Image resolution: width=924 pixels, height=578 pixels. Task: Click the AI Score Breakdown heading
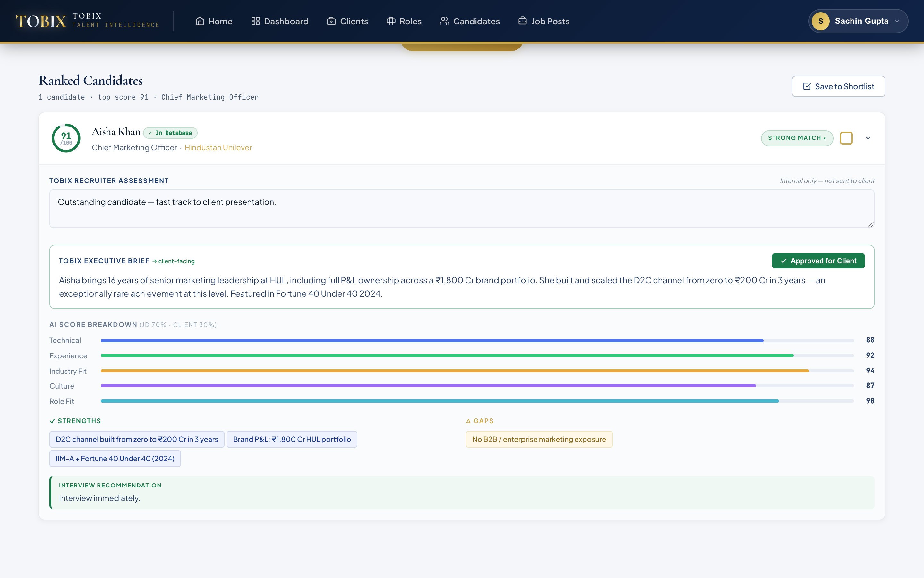(x=93, y=325)
